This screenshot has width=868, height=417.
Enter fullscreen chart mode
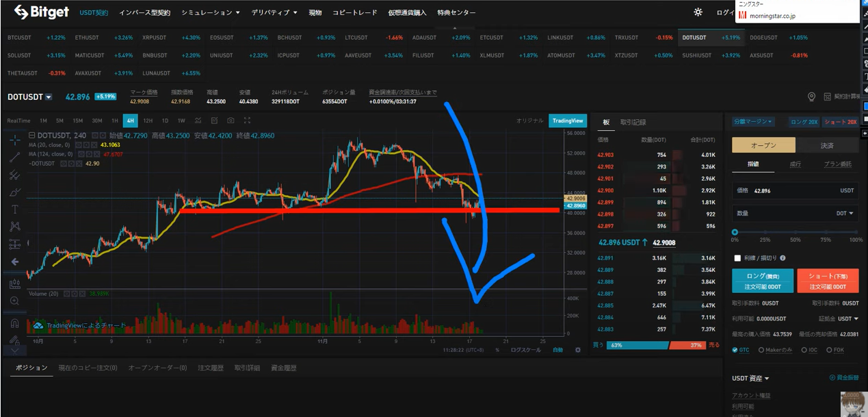[x=247, y=121]
